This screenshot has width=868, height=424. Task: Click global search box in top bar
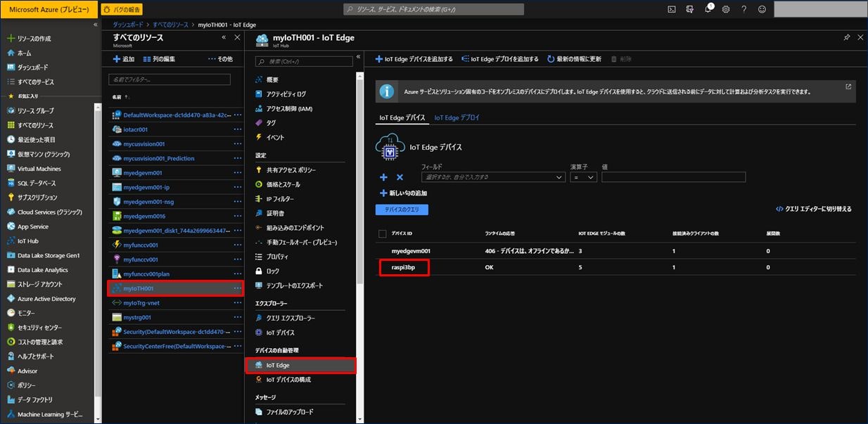[x=434, y=9]
